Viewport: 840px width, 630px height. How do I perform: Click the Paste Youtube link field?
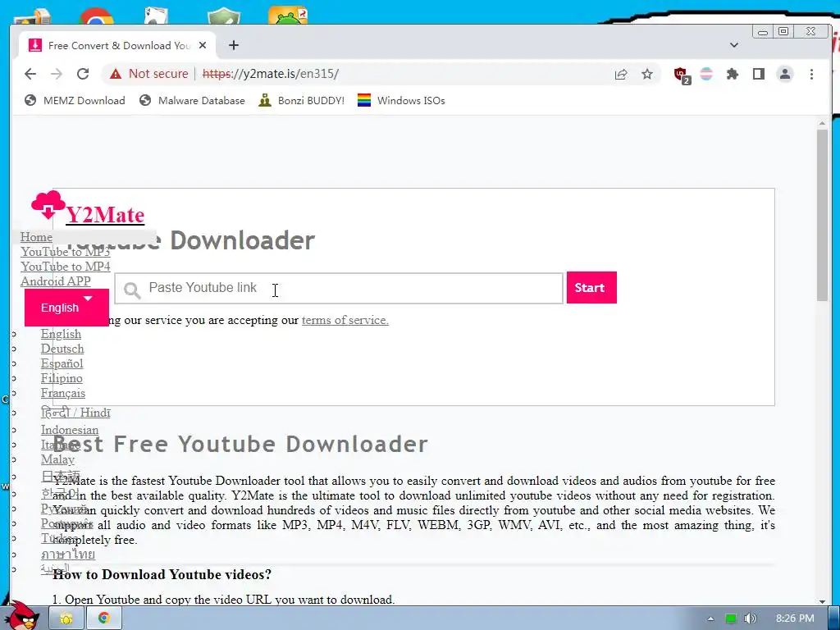pos(339,288)
